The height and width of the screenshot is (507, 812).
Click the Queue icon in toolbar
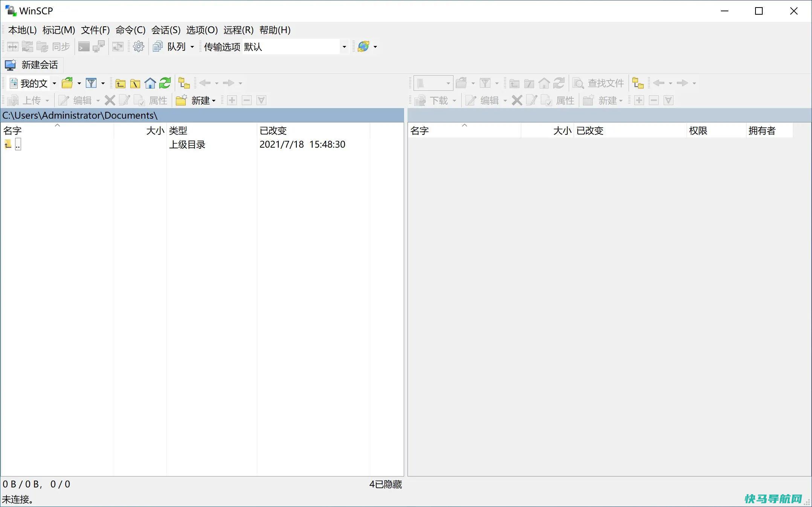point(158,47)
